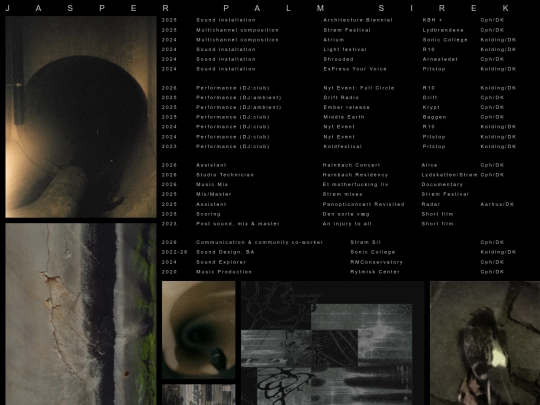This screenshot has height=405, width=540.
Task: Click the '2022-26' date range
Action: 175,252
